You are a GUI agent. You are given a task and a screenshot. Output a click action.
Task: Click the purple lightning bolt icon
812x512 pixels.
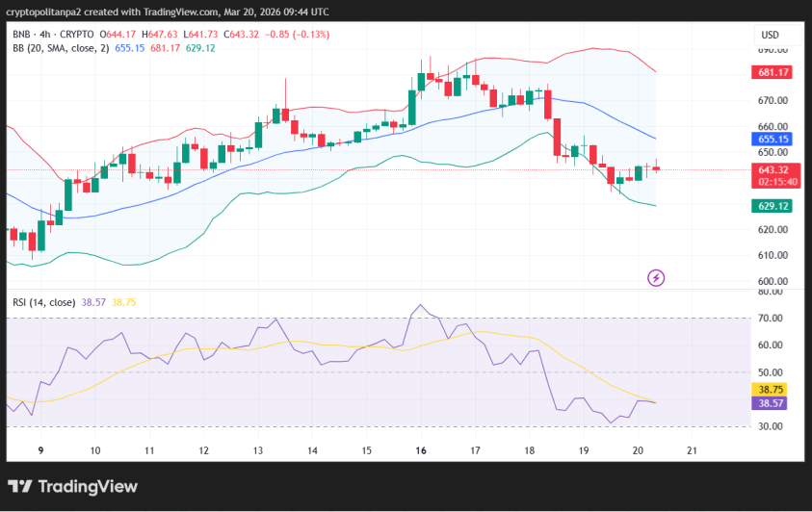(656, 278)
